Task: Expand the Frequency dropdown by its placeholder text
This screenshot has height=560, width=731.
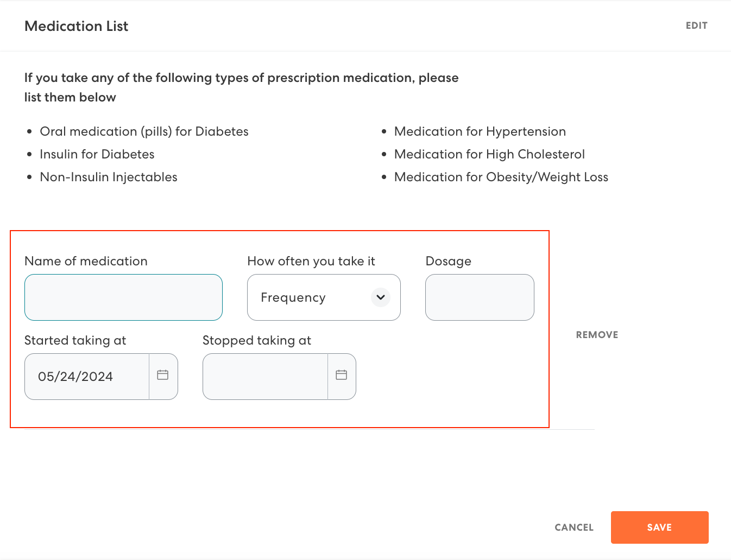Action: 293,297
